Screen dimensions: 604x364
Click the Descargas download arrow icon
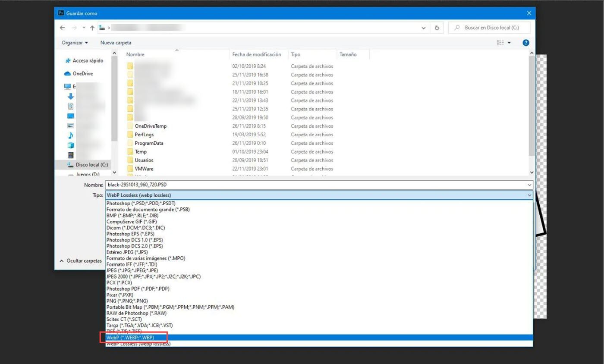70,96
